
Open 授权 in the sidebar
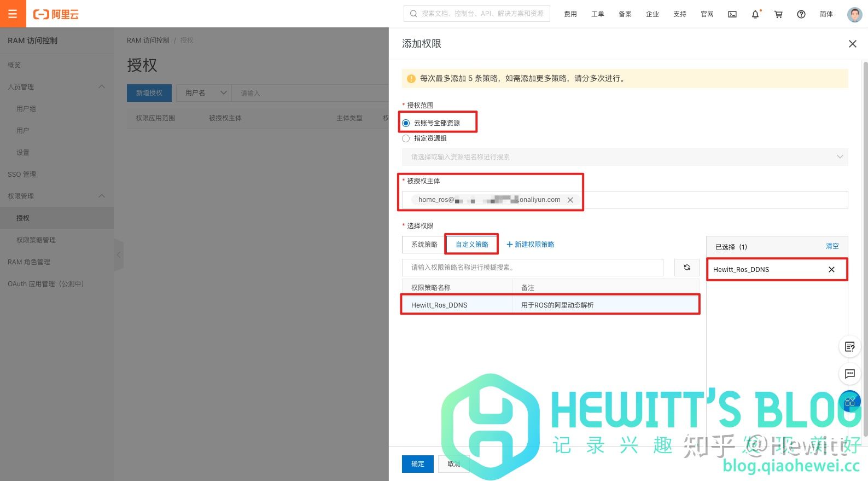pos(57,218)
